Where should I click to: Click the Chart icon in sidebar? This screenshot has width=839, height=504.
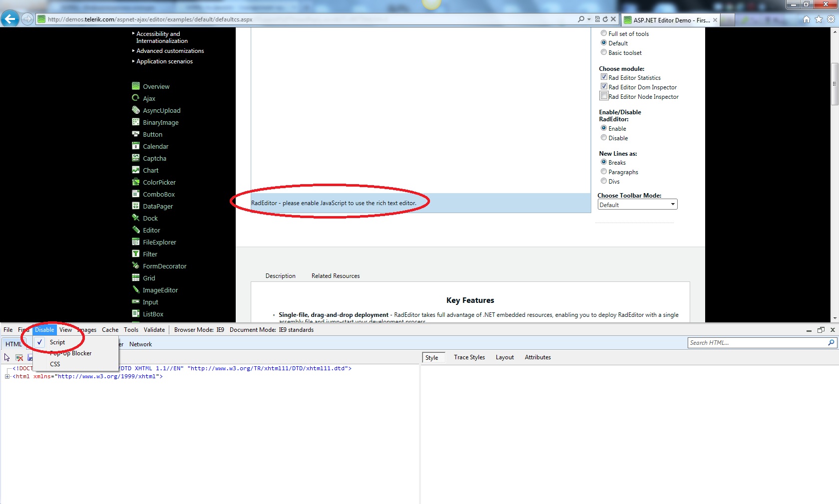136,170
